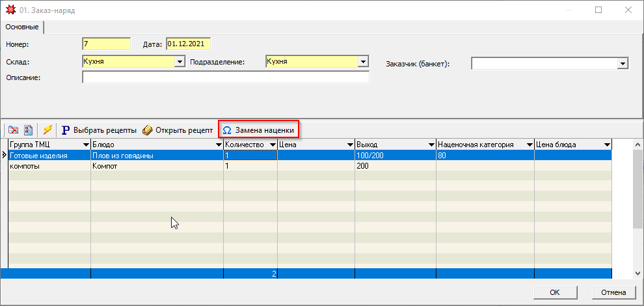644x306 pixels.
Task: Switch to the Основные tab
Action: (x=23, y=27)
